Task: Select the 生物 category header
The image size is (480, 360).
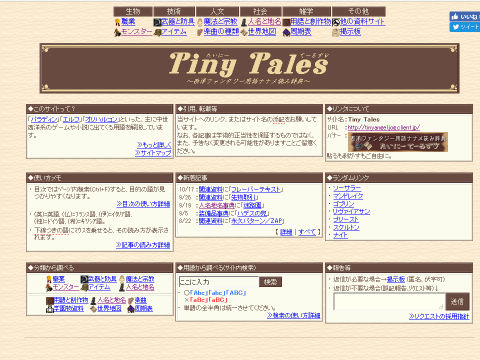Action: [x=133, y=12]
